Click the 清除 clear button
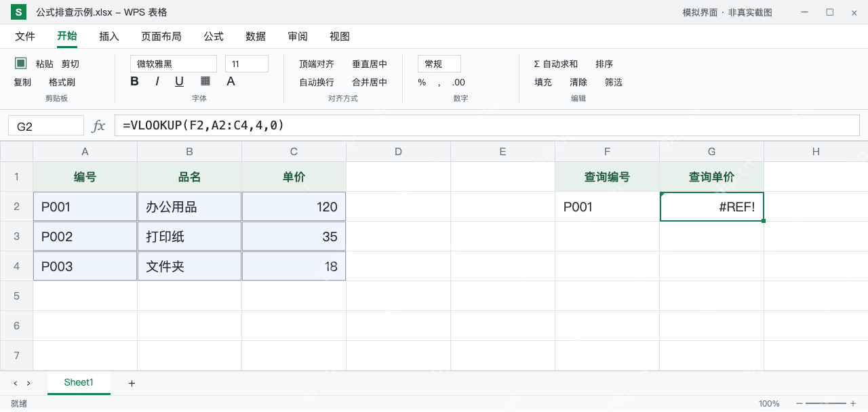 click(x=578, y=83)
